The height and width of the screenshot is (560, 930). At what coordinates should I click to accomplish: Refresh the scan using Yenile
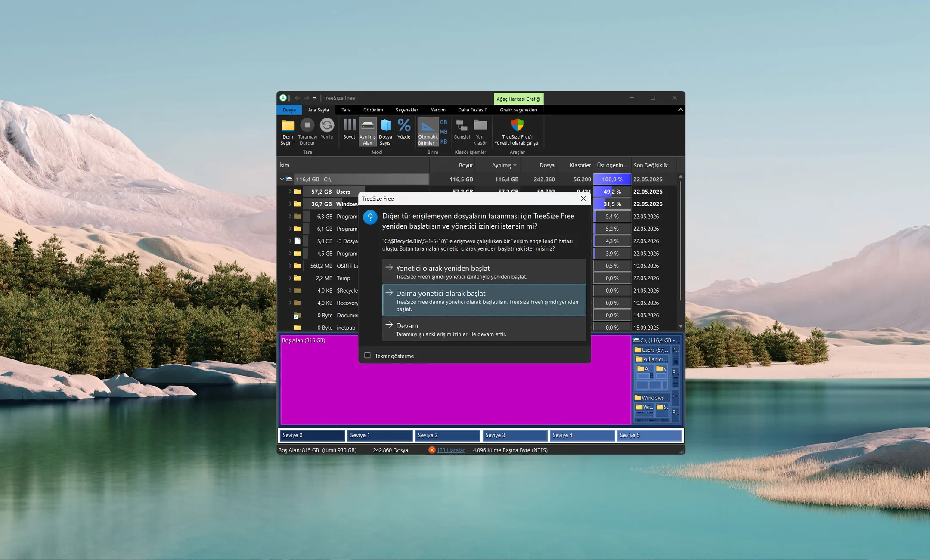tap(327, 129)
